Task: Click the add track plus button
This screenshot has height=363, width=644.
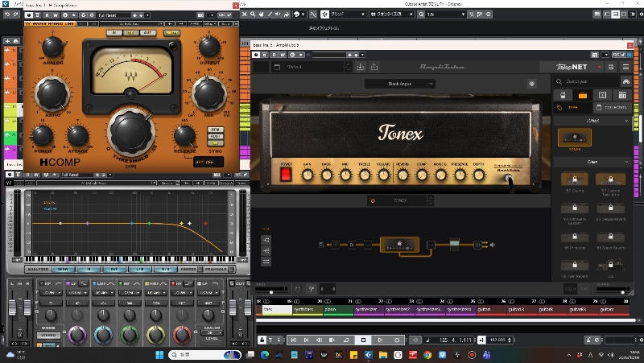Action: (7, 41)
